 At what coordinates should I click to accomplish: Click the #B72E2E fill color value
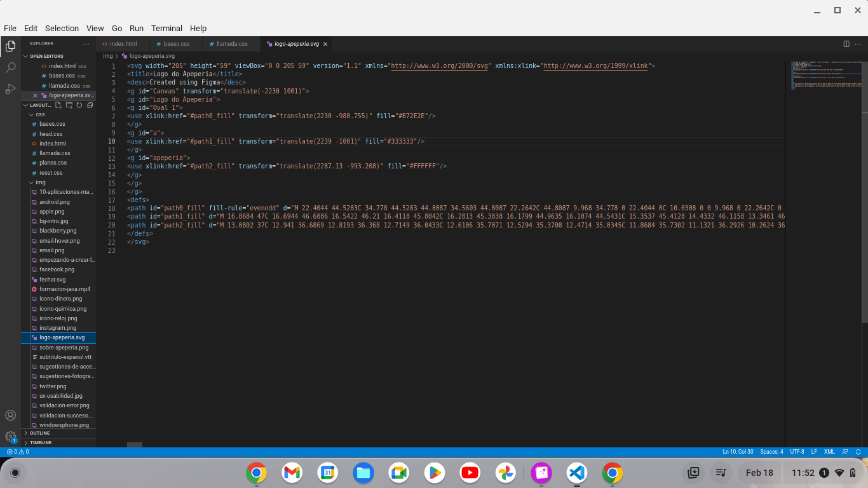(413, 116)
